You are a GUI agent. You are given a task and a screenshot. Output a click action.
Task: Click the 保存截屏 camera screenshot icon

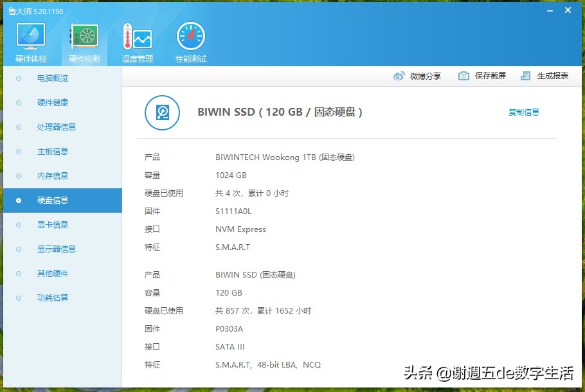[x=463, y=75]
